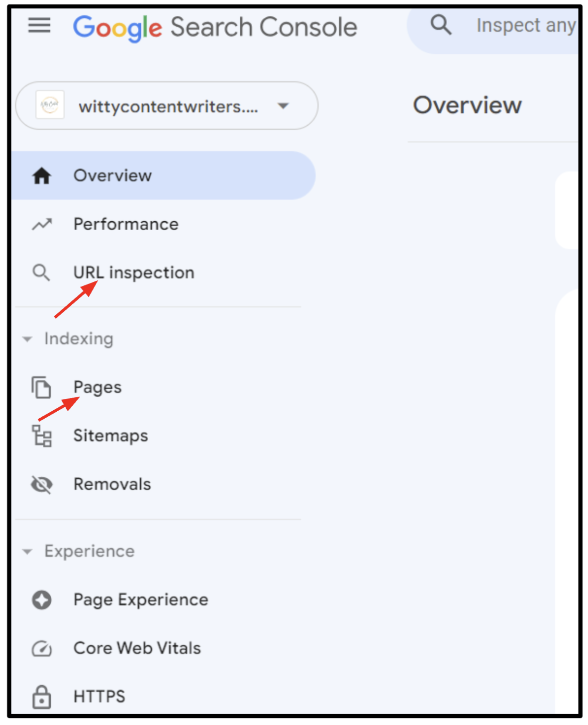Open the Page Experience report
The width and height of the screenshot is (588, 725).
pyautogui.click(x=141, y=600)
